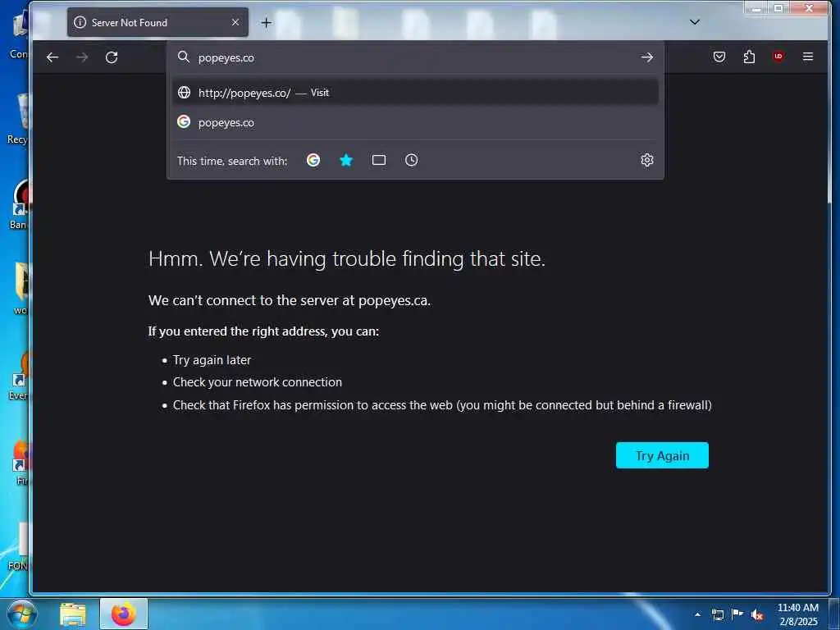Search this time in open Tabs
The height and width of the screenshot is (630, 840).
click(x=379, y=160)
